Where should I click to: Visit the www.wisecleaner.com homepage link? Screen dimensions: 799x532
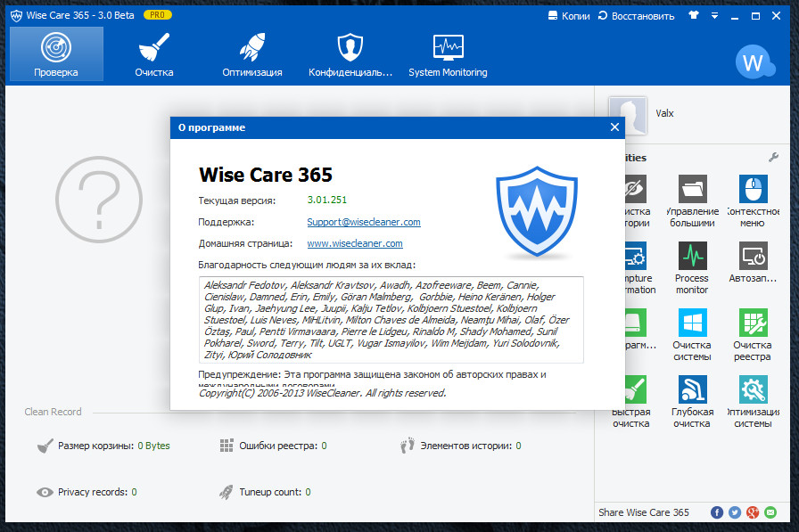click(355, 243)
